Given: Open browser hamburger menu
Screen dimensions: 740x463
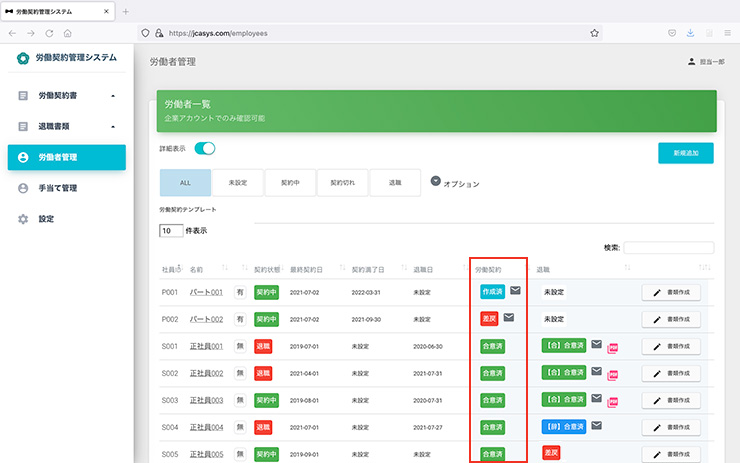Looking at the screenshot, I should click(727, 33).
